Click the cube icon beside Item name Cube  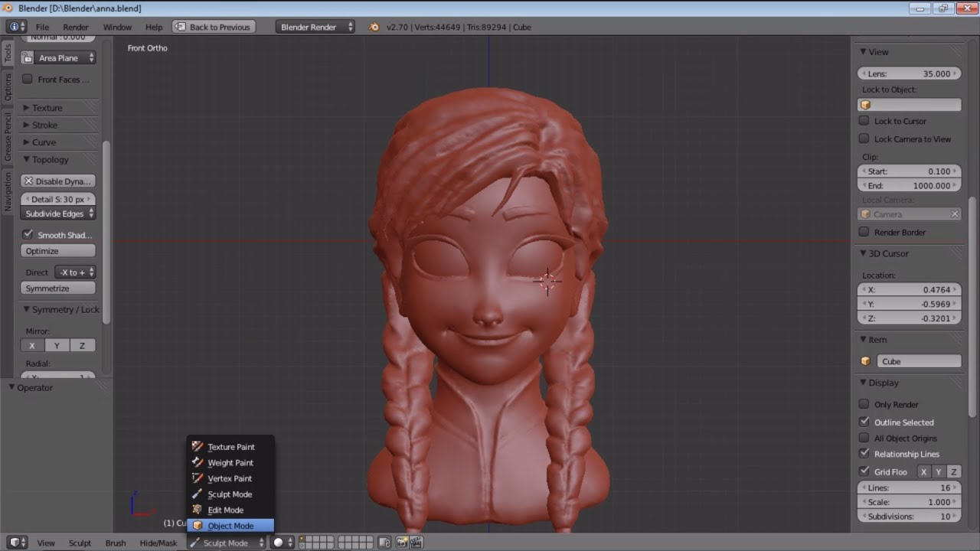click(x=866, y=361)
